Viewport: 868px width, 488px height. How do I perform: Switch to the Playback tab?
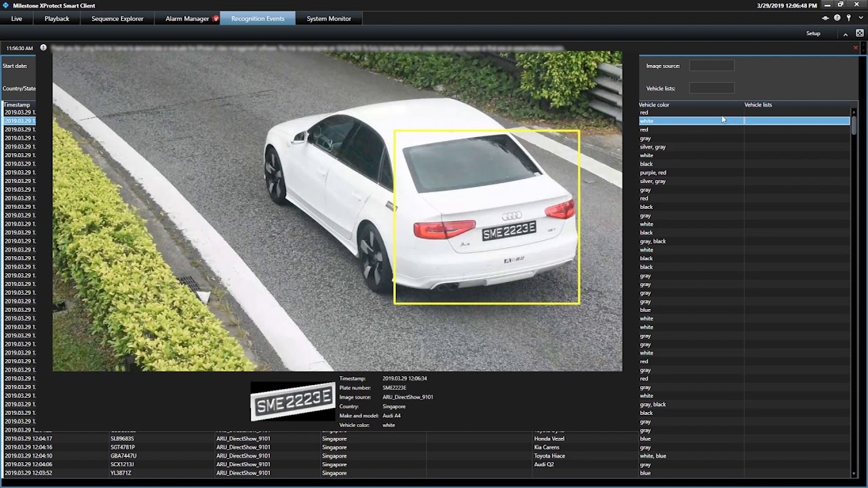[x=57, y=19]
